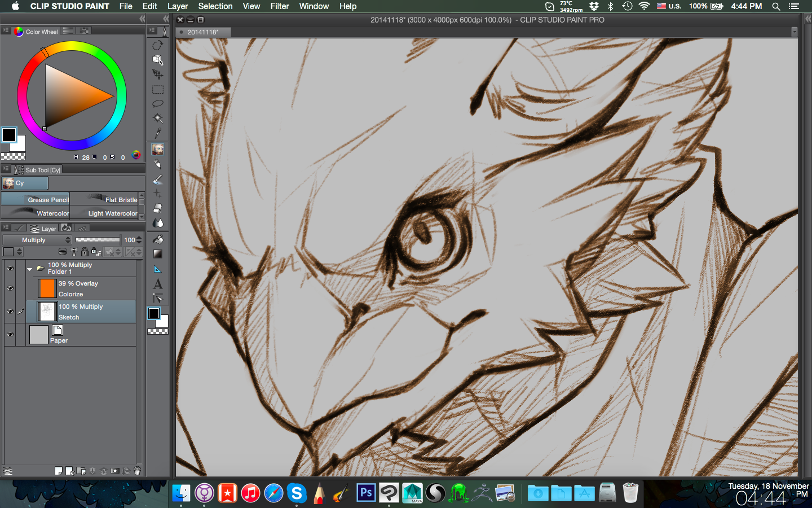Select the Gradient tool
Viewport: 812px width, 508px height.
[x=158, y=254]
